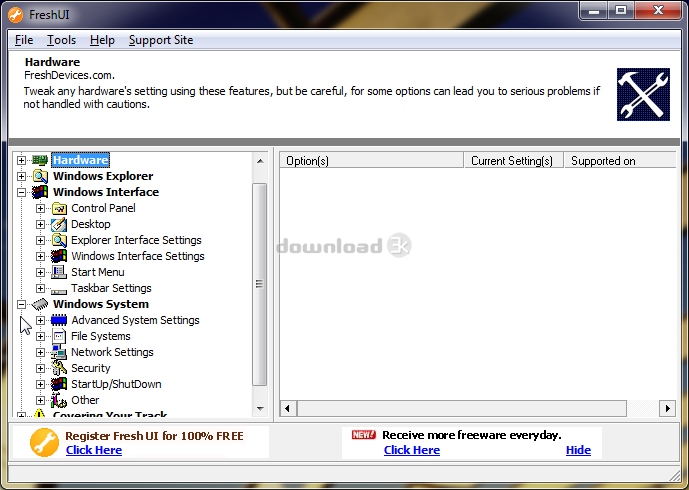
Task: Expand the Control Panel node
Action: pos(40,208)
